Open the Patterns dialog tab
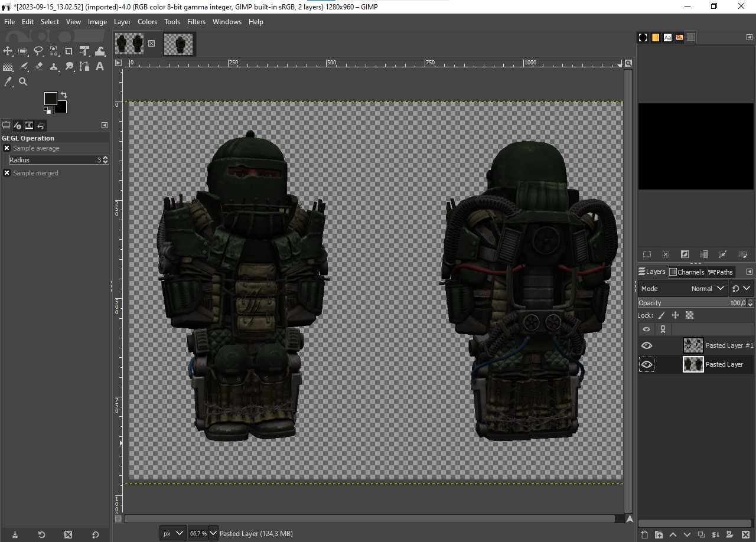Image resolution: width=756 pixels, height=542 pixels. (656, 37)
